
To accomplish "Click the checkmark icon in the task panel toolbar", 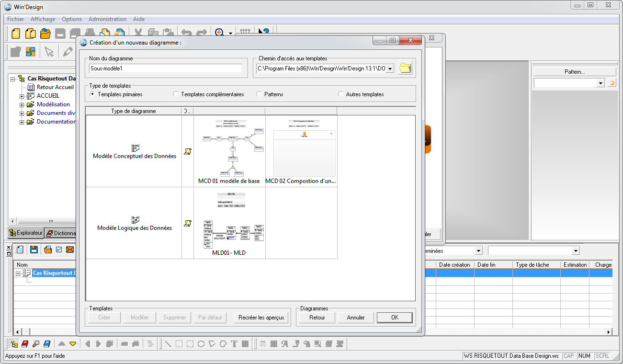I will tap(59, 250).
